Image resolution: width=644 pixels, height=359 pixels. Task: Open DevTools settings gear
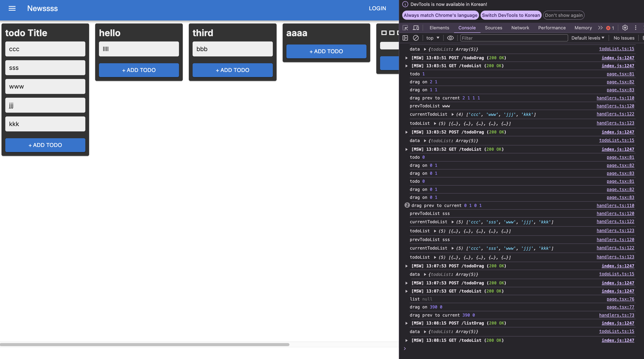tap(625, 28)
